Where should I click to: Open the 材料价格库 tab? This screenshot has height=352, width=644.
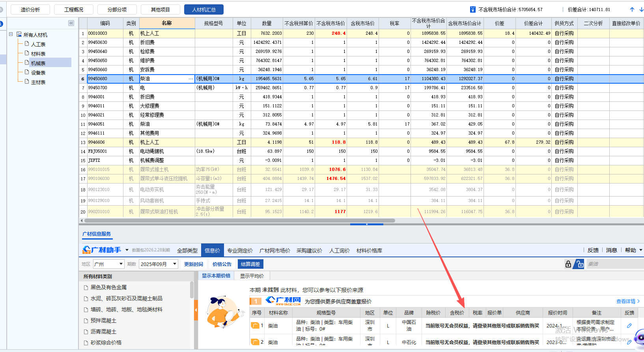coord(369,251)
